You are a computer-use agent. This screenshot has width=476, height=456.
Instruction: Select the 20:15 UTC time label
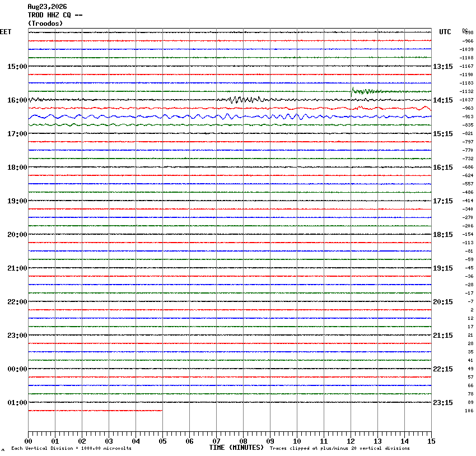point(442,302)
